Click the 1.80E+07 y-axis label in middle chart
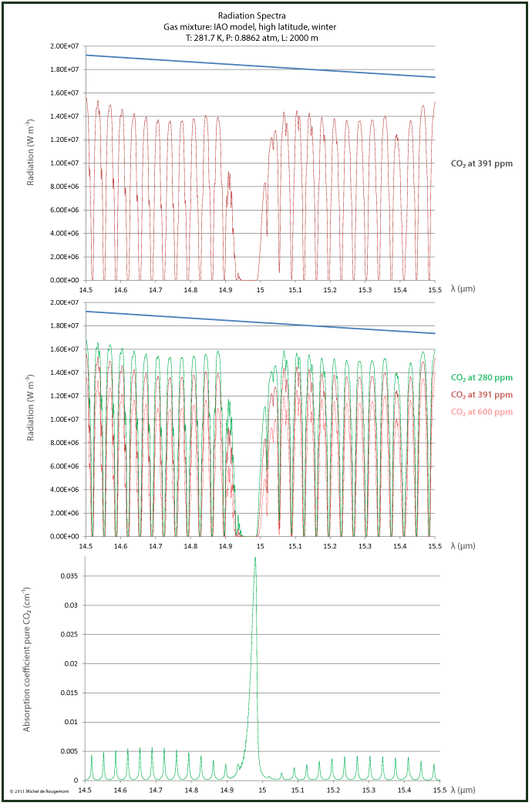Viewport: 532px width, 806px height. coord(66,326)
